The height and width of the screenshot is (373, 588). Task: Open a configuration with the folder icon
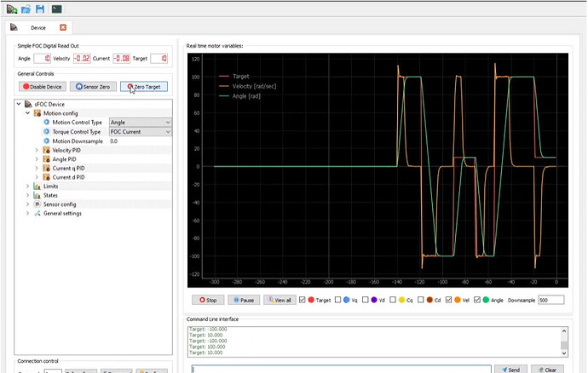pyautogui.click(x=26, y=9)
